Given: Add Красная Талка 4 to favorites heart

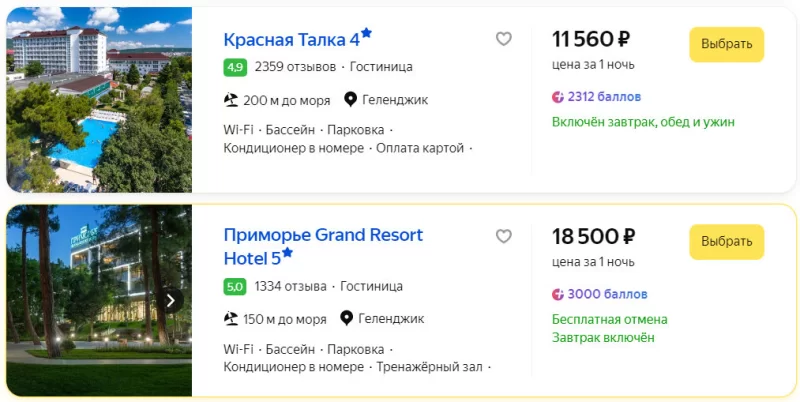Looking at the screenshot, I should [x=504, y=39].
